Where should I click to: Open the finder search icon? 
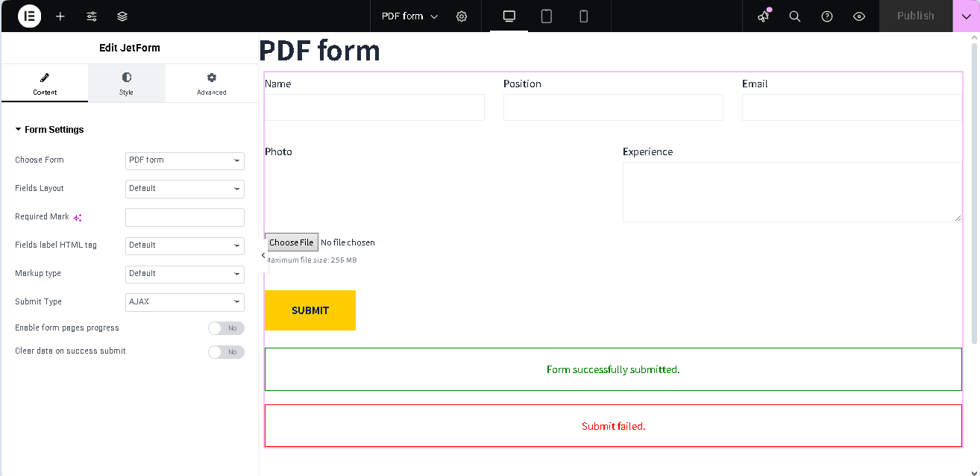[x=794, y=16]
